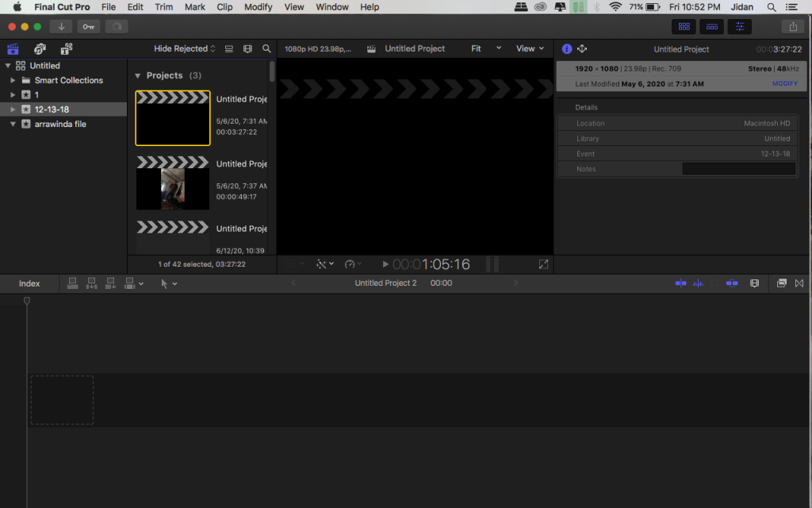Screen dimensions: 812x508
Task: Toggle the Inspector panel visibility button
Action: (x=740, y=26)
